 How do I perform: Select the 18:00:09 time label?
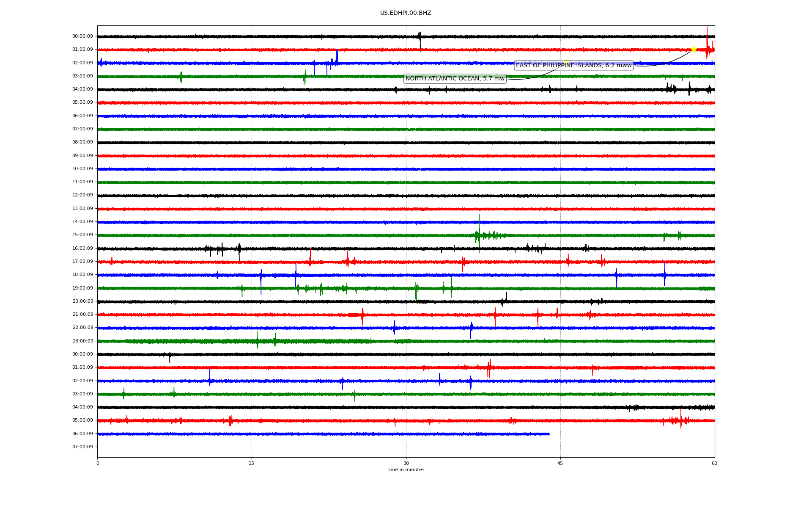click(x=82, y=274)
